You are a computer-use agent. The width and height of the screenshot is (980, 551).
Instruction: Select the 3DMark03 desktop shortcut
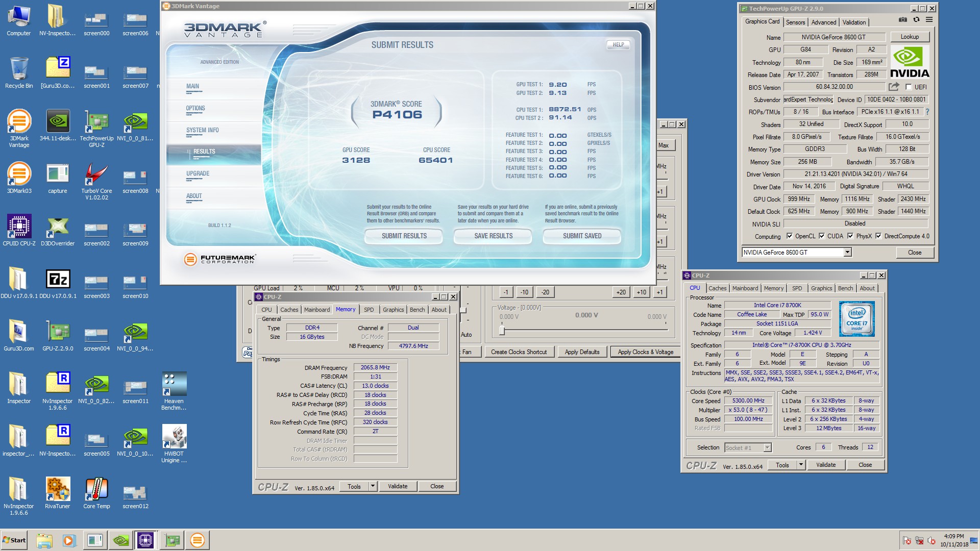pos(19,178)
